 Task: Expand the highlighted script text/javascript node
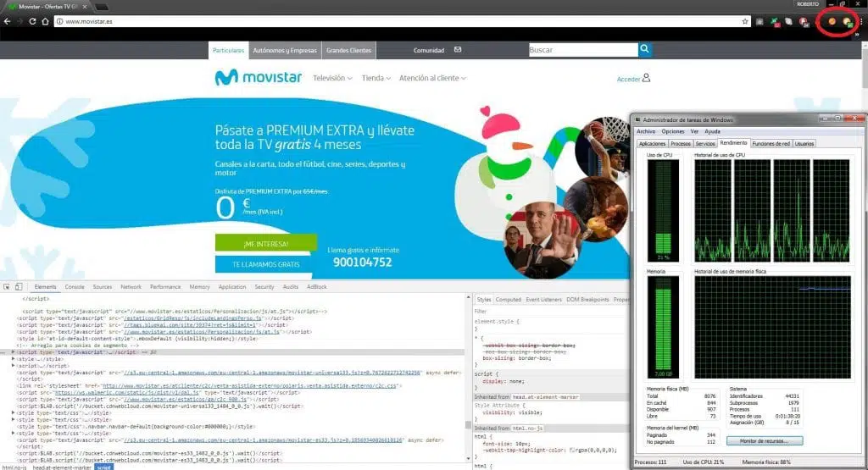pos(14,352)
